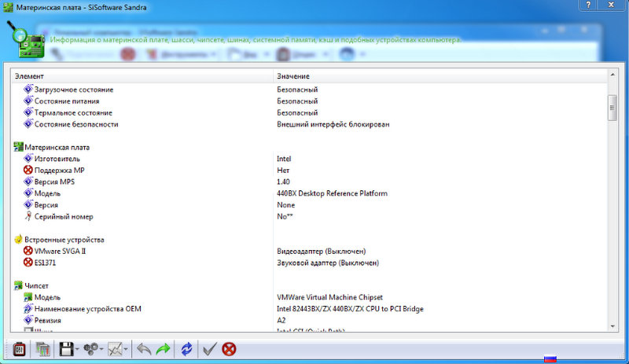629x364 pixels.
Task: Click the floppy disk save icon
Action: point(66,349)
